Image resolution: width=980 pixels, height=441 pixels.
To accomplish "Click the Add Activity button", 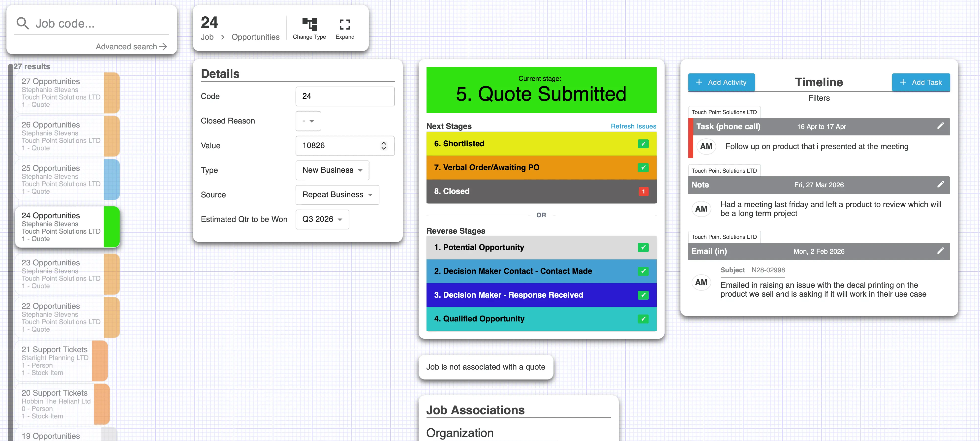I will 721,82.
